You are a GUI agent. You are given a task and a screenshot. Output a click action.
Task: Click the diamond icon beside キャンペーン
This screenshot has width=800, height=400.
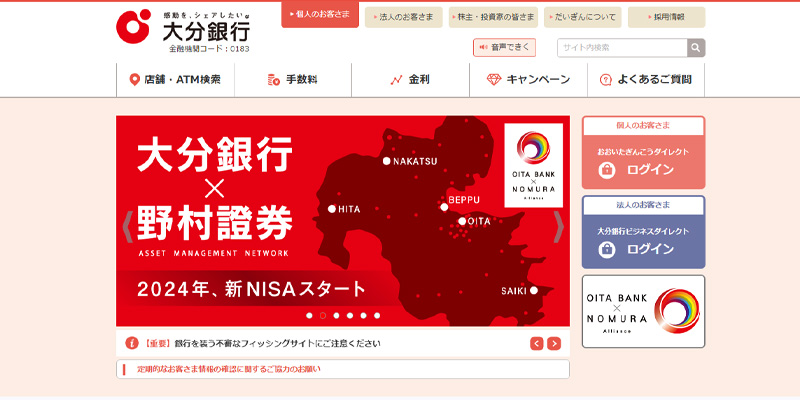point(494,80)
